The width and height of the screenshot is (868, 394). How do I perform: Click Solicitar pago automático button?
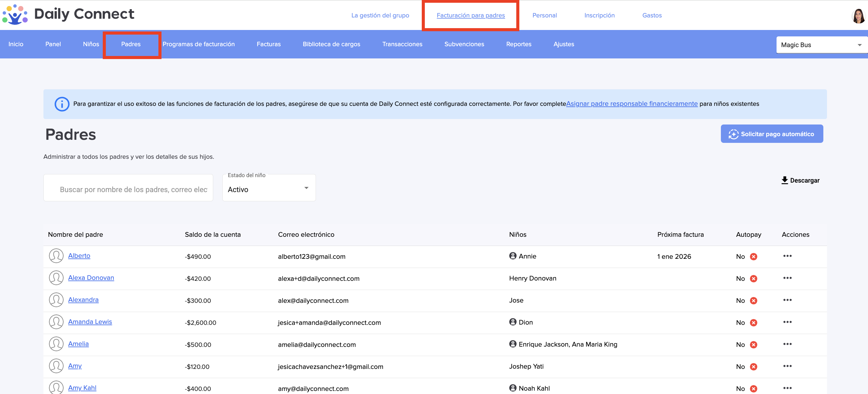pos(771,134)
